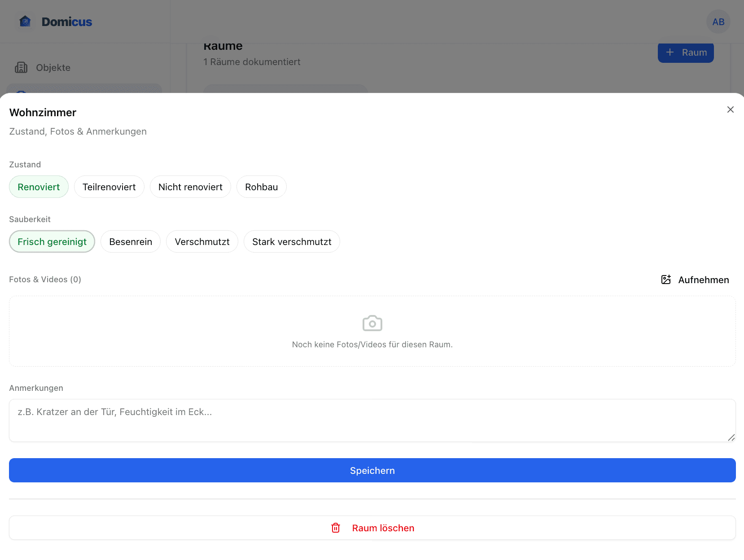744x560 pixels.
Task: Click the trash icon for Raum löschen
Action: coord(336,528)
